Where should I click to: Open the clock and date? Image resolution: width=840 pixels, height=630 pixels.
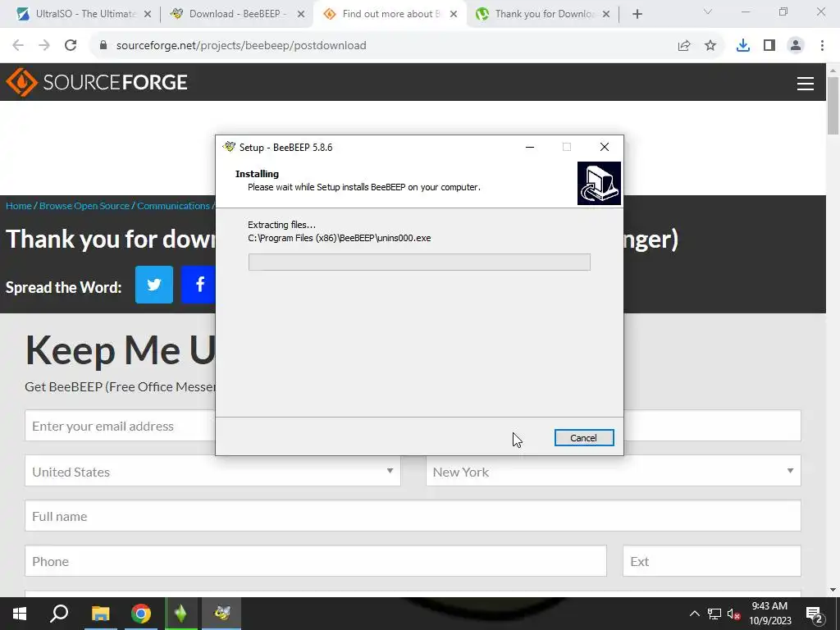click(769, 614)
